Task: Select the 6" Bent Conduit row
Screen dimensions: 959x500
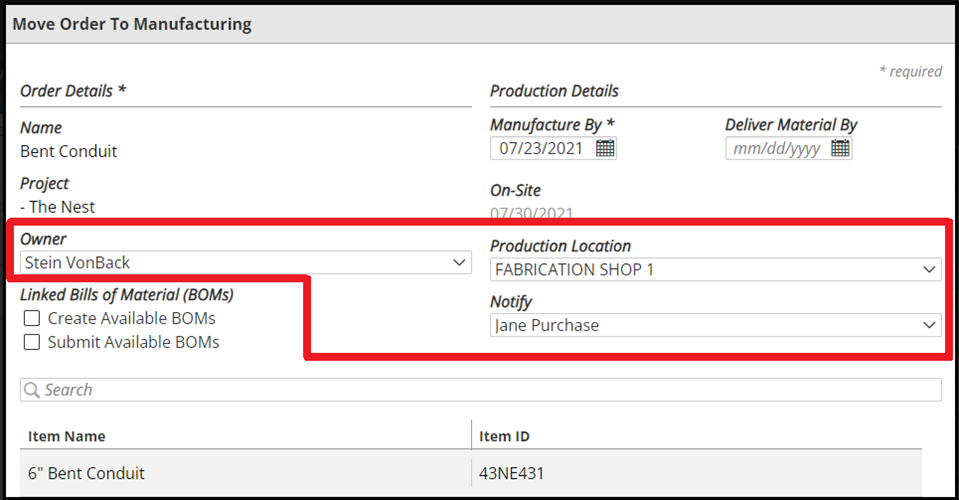Action: tap(85, 473)
